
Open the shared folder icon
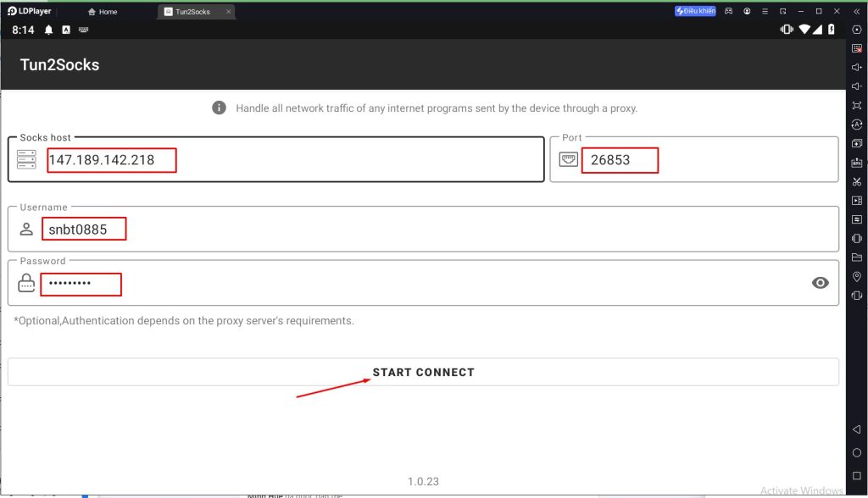point(856,257)
